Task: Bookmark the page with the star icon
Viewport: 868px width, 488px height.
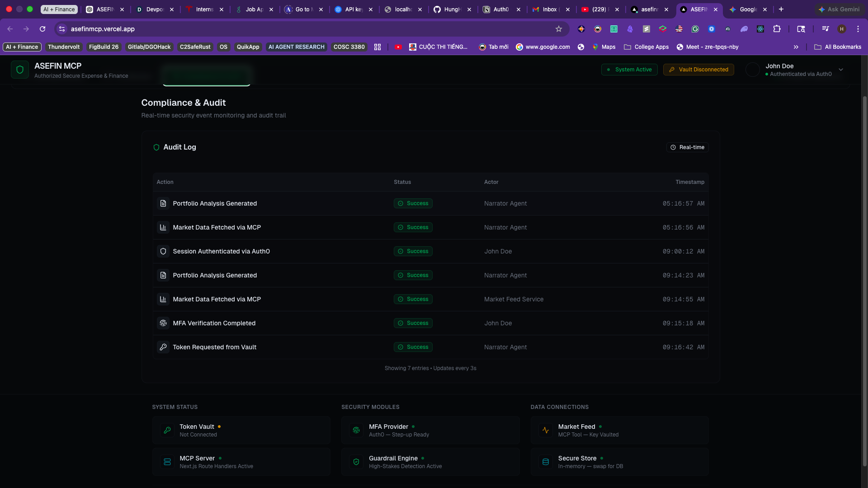Action: (x=559, y=29)
